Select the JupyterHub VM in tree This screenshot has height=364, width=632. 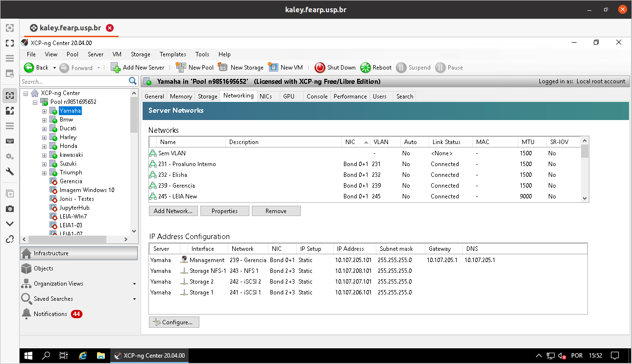pyautogui.click(x=74, y=208)
